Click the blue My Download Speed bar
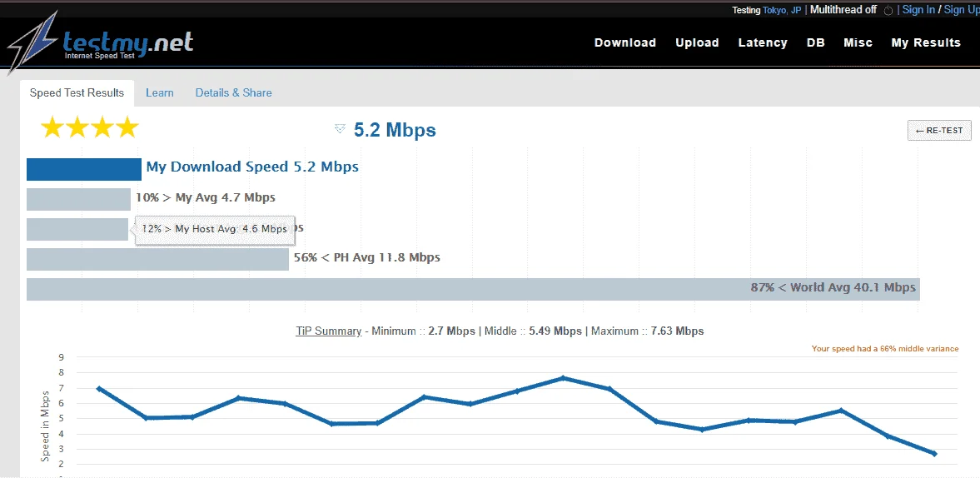 (x=84, y=169)
